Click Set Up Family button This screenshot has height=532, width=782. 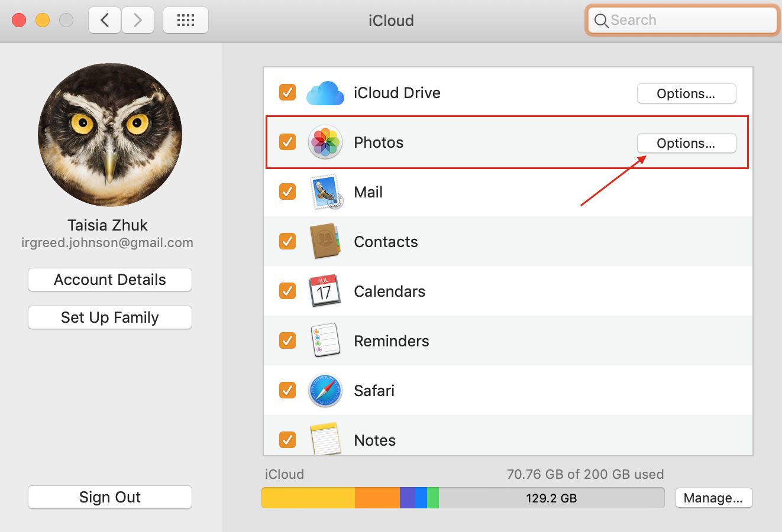(110, 317)
